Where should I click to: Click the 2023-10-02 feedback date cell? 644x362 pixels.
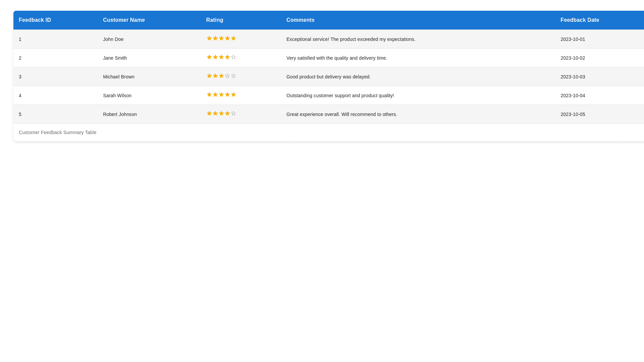[573, 58]
